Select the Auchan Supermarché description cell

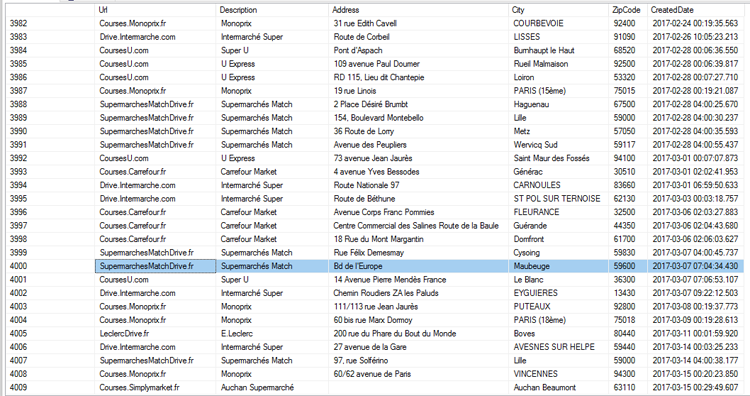point(272,387)
